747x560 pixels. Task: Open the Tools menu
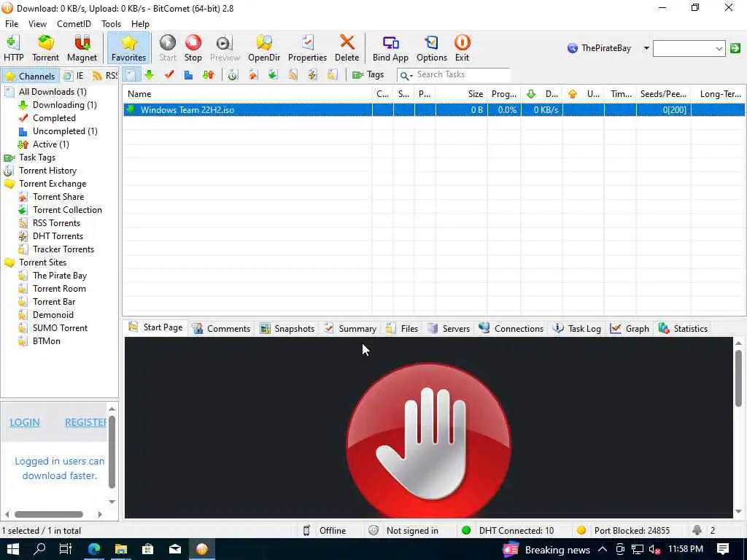(111, 24)
